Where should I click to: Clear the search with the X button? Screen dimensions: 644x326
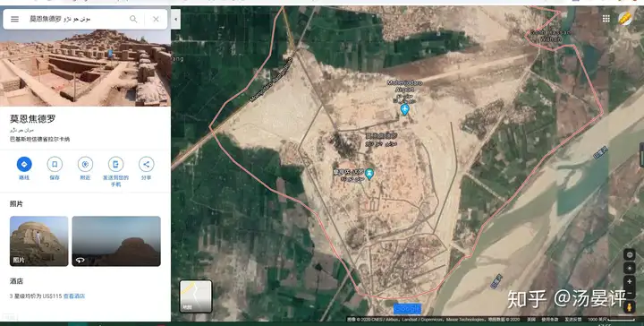pyautogui.click(x=156, y=19)
